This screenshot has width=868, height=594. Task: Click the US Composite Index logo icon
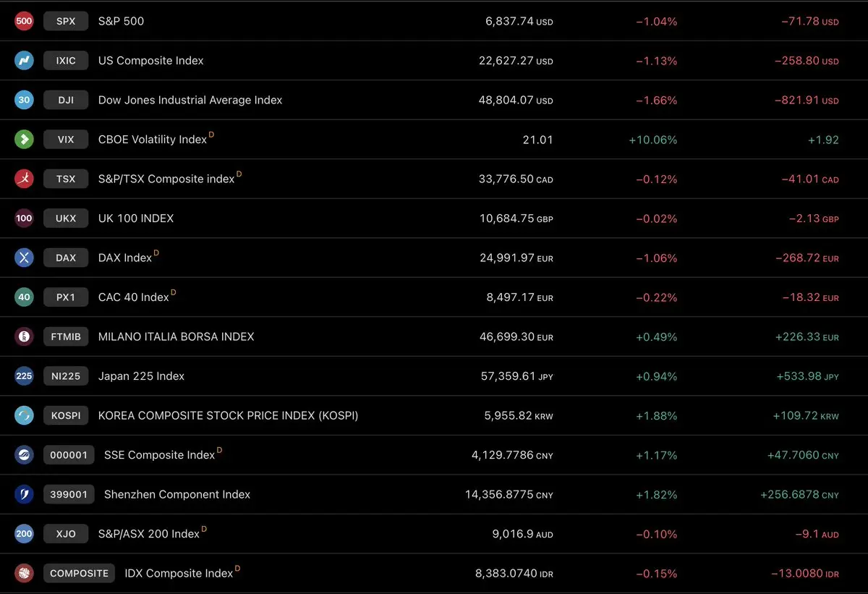click(x=24, y=61)
